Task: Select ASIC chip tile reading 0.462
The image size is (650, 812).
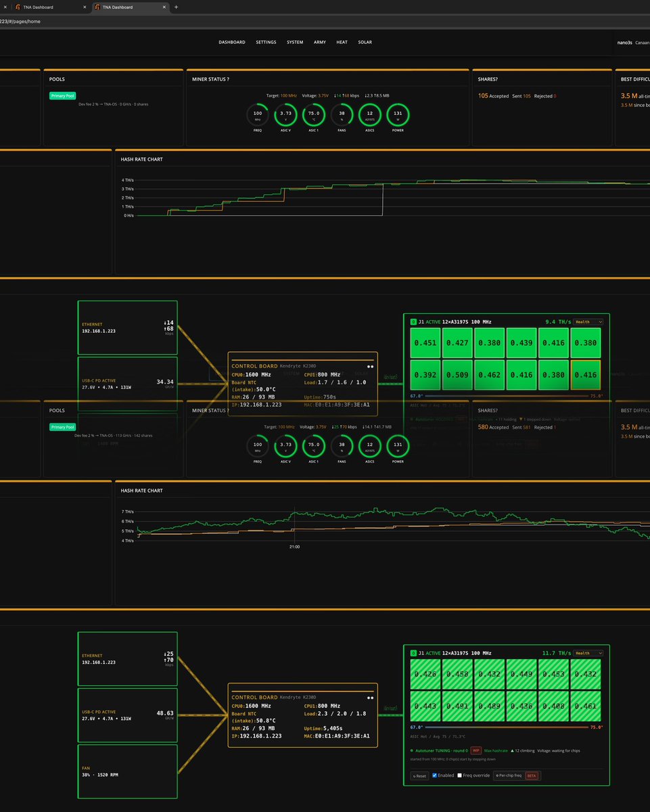Action: (489, 375)
